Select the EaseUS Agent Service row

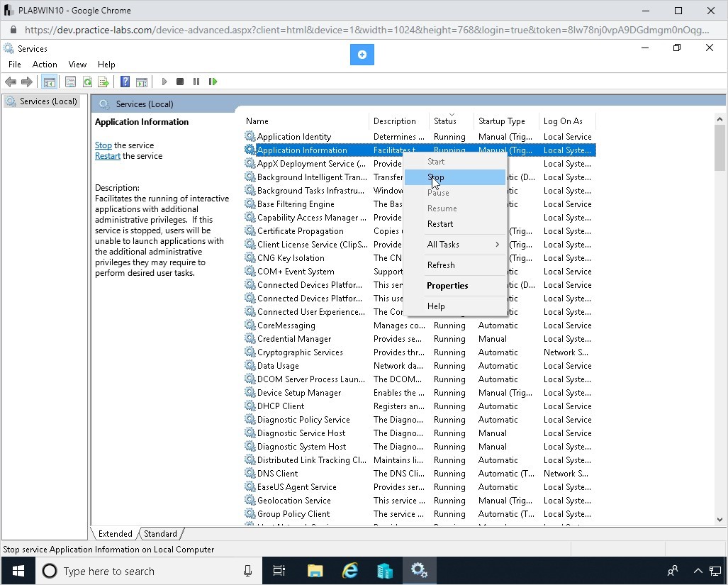(x=419, y=486)
